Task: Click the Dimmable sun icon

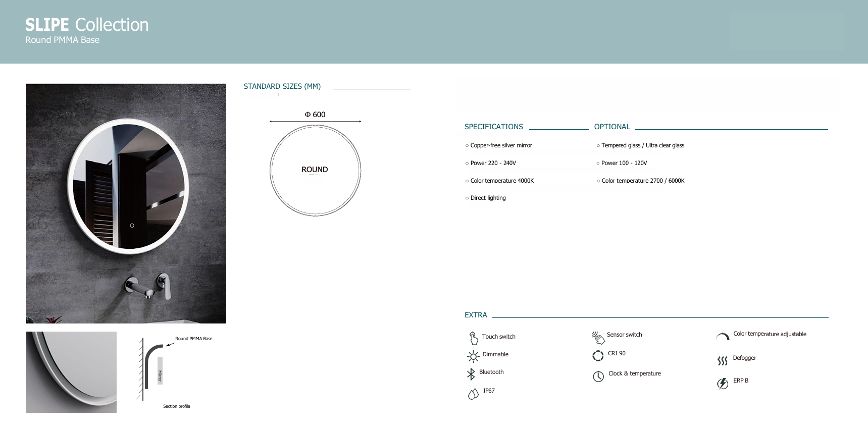Action: [473, 357]
